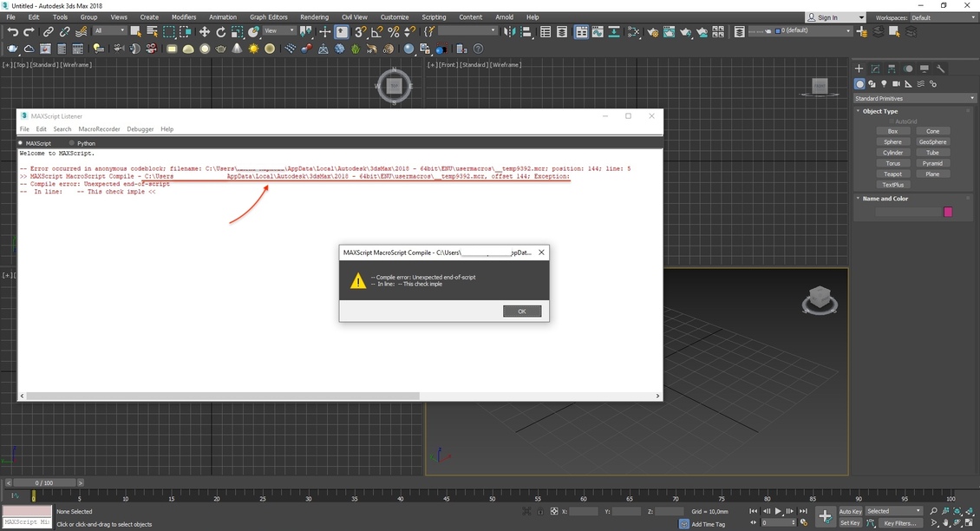Click the Teapot primitive button
The width and height of the screenshot is (980, 531).
[892, 174]
